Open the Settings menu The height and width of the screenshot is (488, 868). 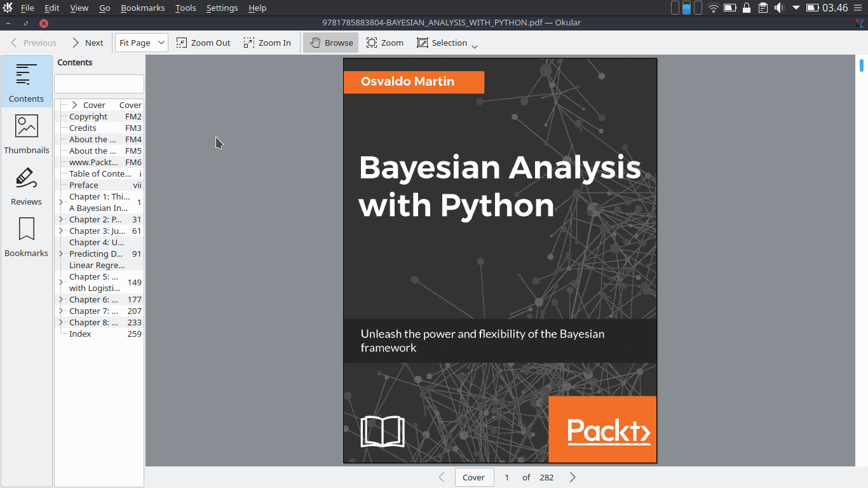coord(222,8)
